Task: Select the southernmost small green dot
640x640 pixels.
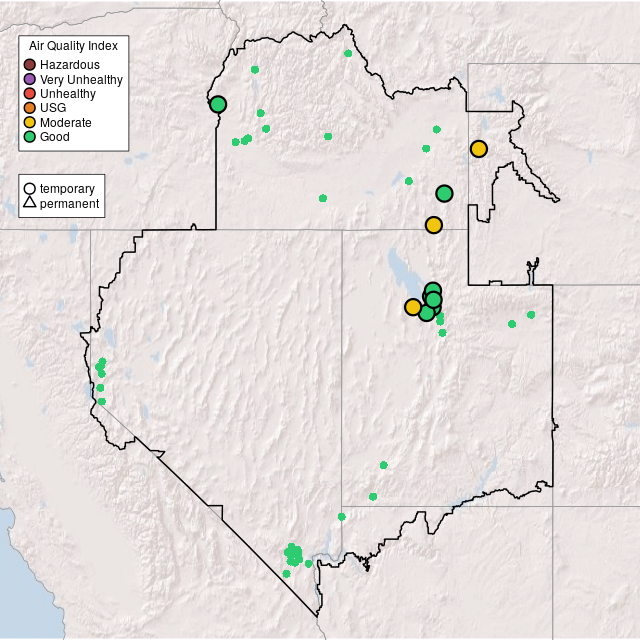Action: tap(286, 574)
